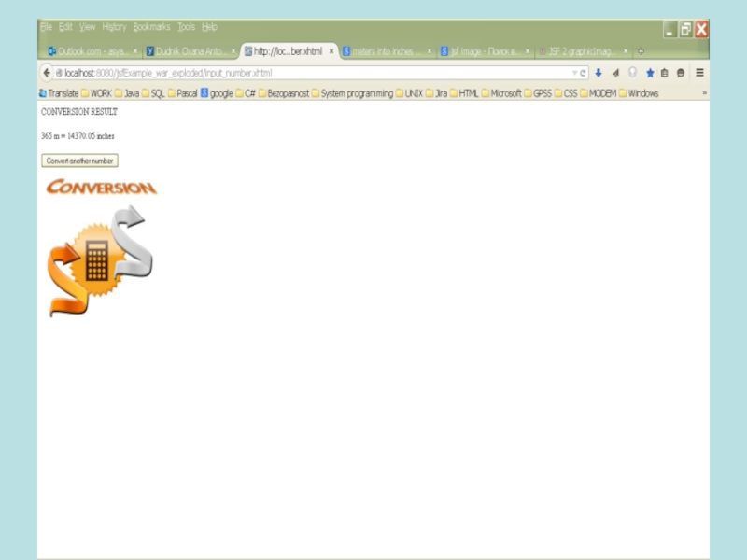The width and height of the screenshot is (747, 560).
Task: Open the google bookmark
Action: (x=217, y=93)
